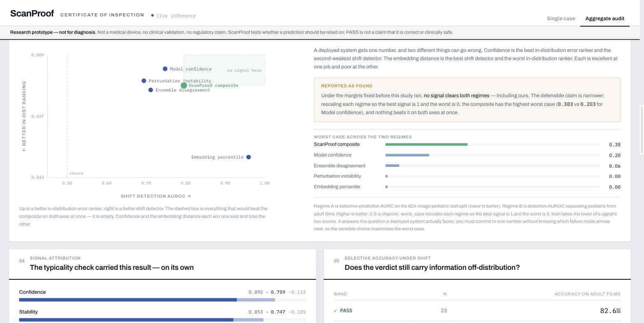Click the Reported as Found callout box
The image size is (644, 323).
point(467,100)
